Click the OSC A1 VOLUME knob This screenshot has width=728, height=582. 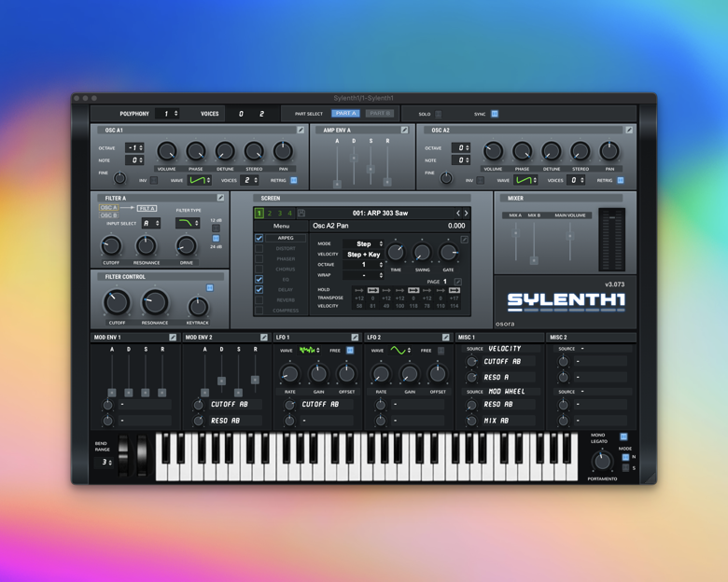point(167,151)
